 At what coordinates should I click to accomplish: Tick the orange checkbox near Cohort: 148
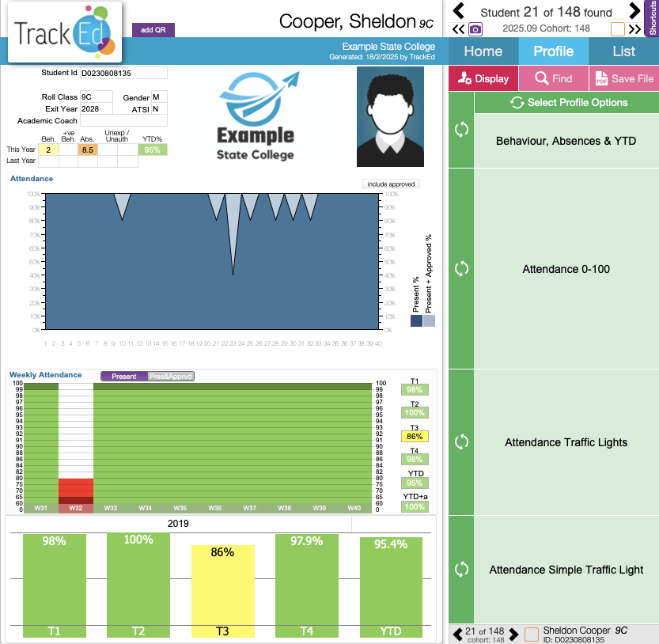(618, 29)
